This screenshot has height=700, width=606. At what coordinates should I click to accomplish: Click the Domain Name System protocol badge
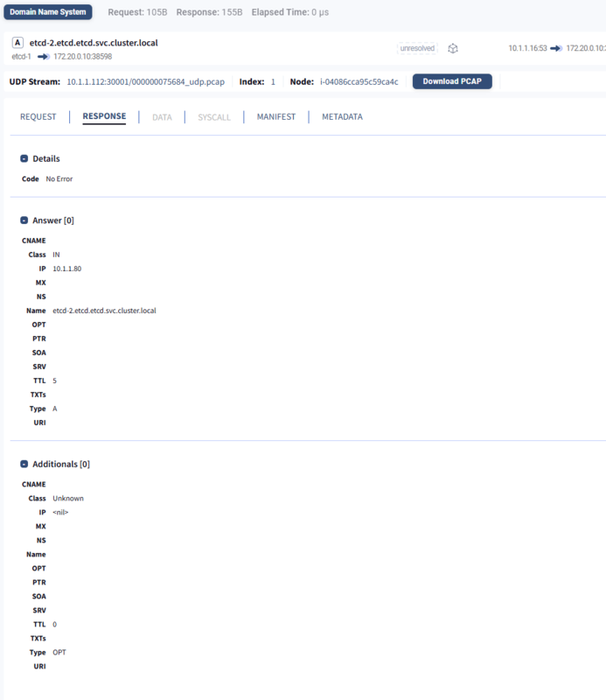48,12
